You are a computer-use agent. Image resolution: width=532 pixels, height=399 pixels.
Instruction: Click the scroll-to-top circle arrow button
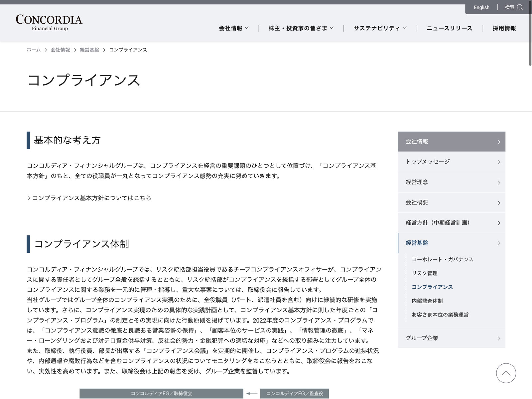point(506,373)
